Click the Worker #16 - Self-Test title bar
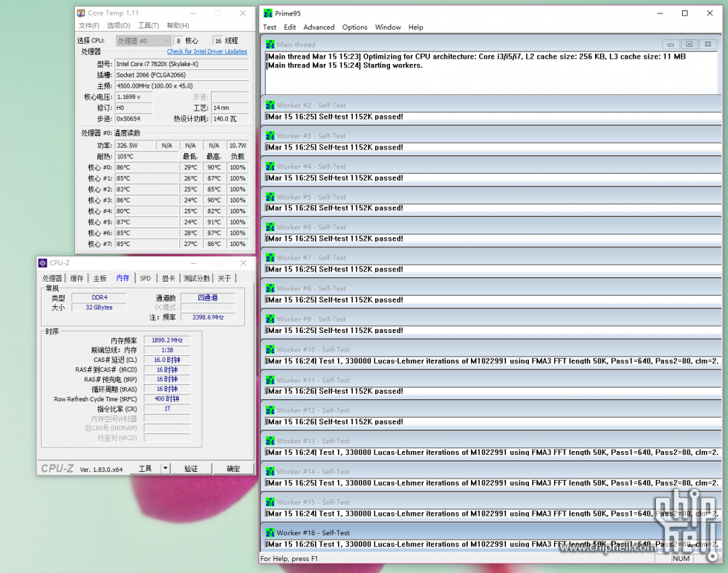This screenshot has width=728, height=573. coord(490,533)
